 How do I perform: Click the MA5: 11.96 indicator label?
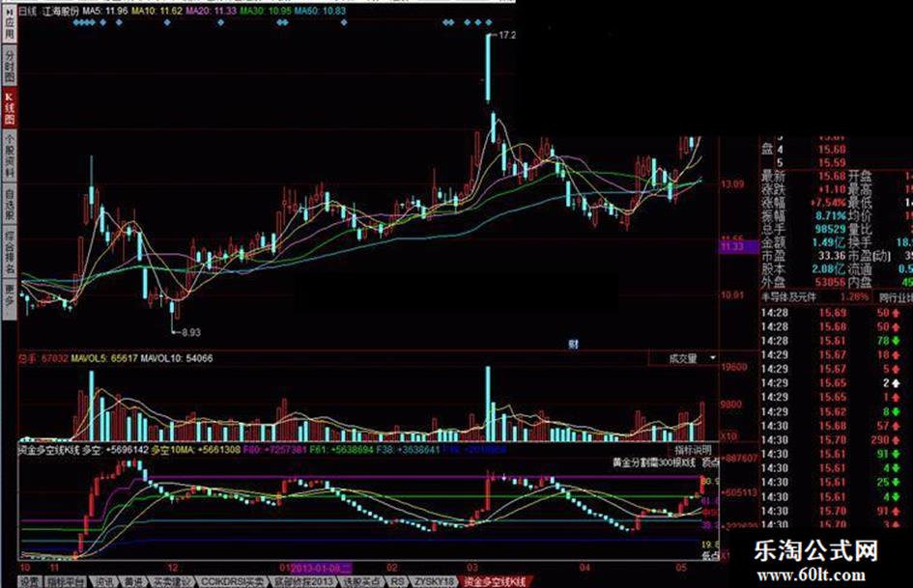[105, 11]
